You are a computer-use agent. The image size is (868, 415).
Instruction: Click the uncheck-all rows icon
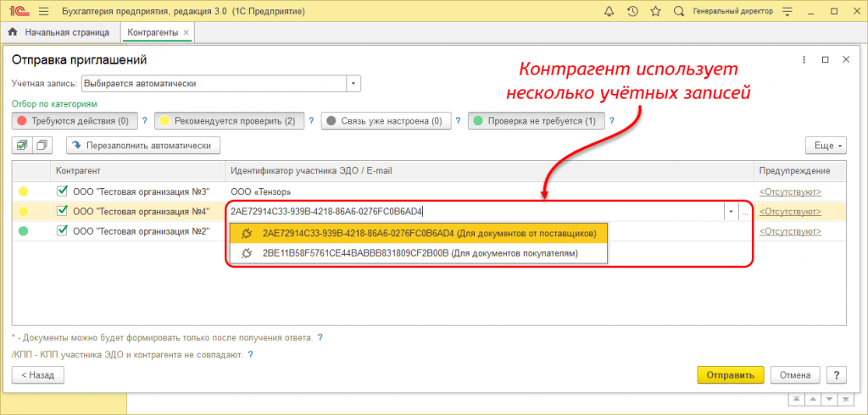42,145
